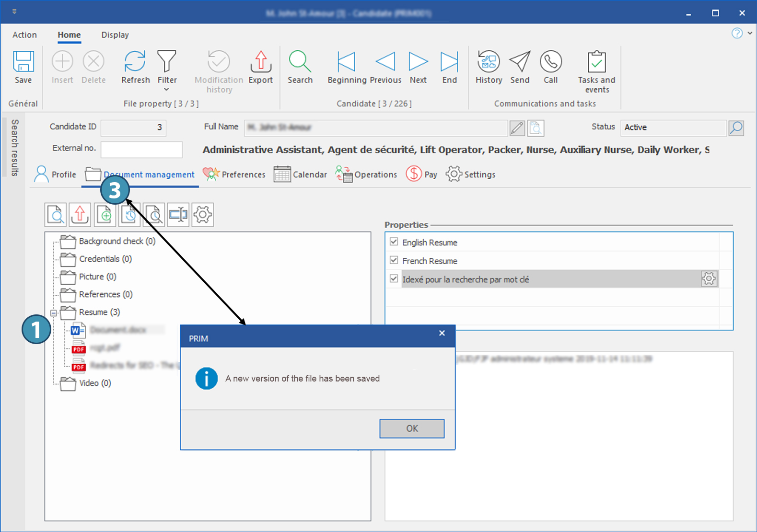Toggle Idexé pour la recherche checkbox
This screenshot has height=532, width=757.
point(394,279)
